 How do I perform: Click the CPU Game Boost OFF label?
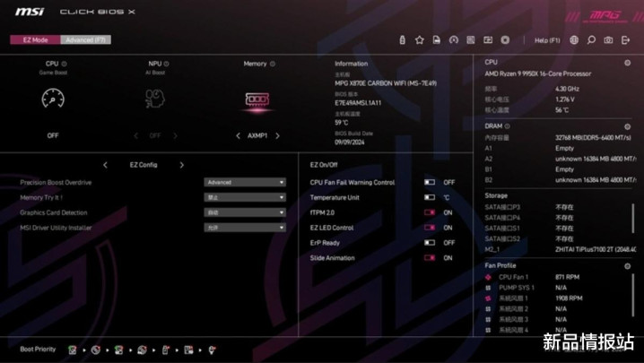coord(53,135)
